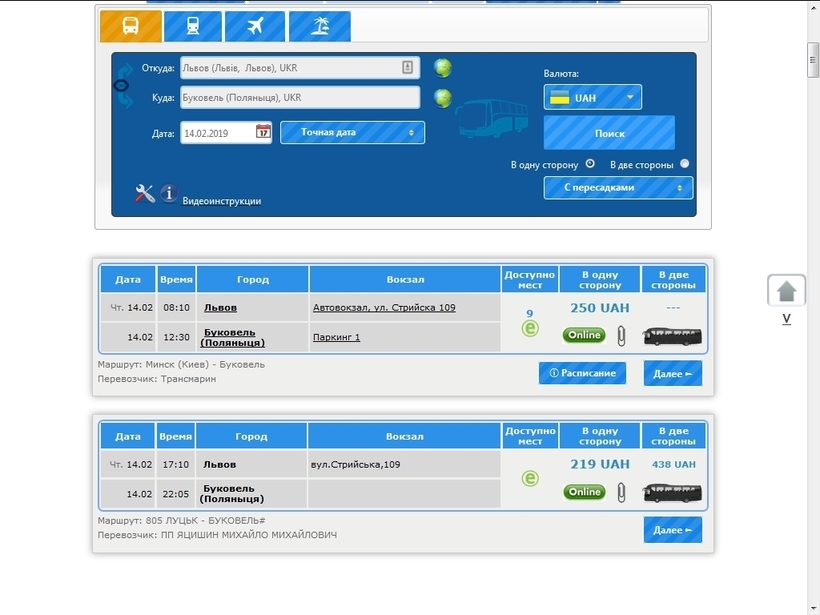Select the В две стороны radio button
820x615 pixels.
point(685,164)
